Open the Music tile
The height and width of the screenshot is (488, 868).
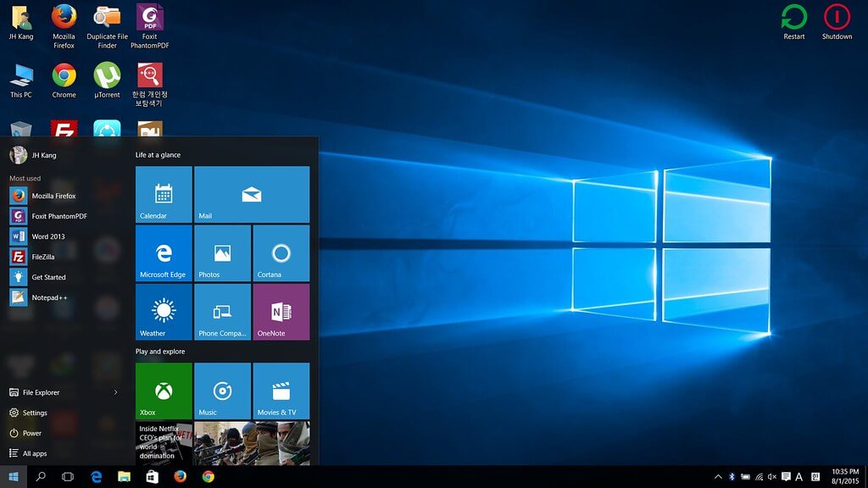[x=223, y=391]
